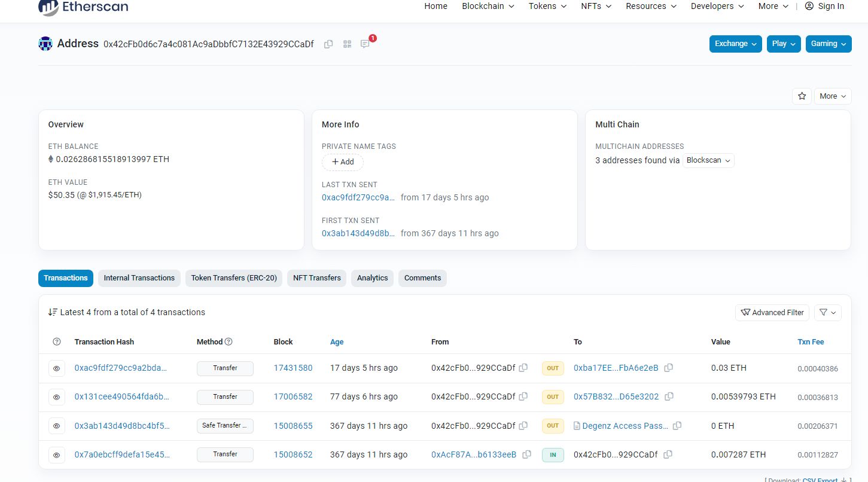Open last txn sent link 0xac9fdf279cc9a...
This screenshot has width=868, height=482.
(358, 197)
